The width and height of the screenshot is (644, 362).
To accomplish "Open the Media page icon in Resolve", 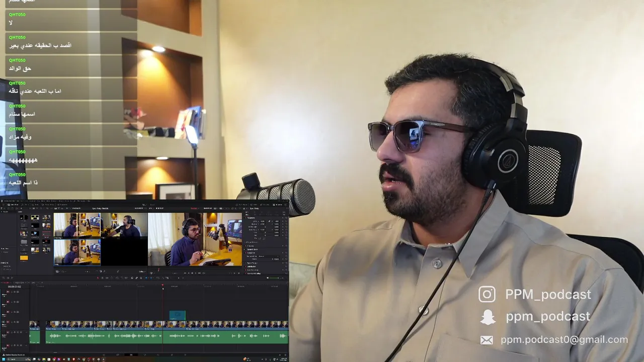I will (x=104, y=354).
